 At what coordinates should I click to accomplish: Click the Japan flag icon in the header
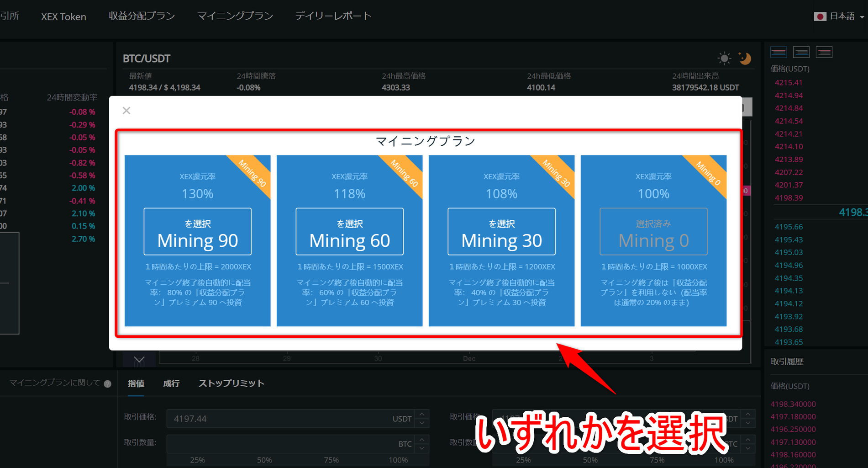(820, 16)
